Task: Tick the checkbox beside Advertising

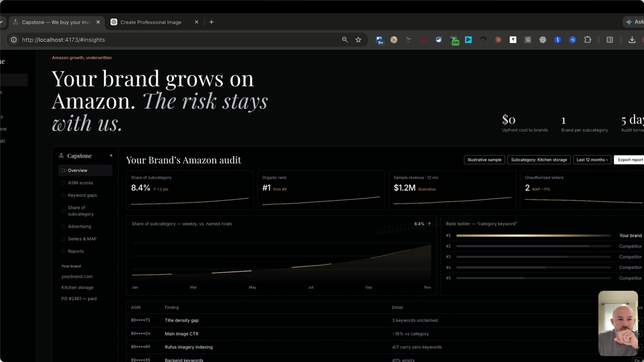Action: (x=63, y=227)
